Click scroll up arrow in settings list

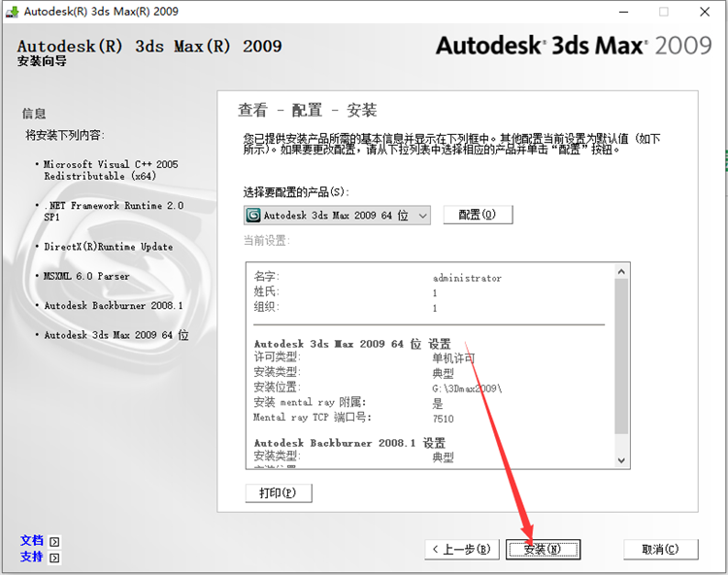[621, 271]
